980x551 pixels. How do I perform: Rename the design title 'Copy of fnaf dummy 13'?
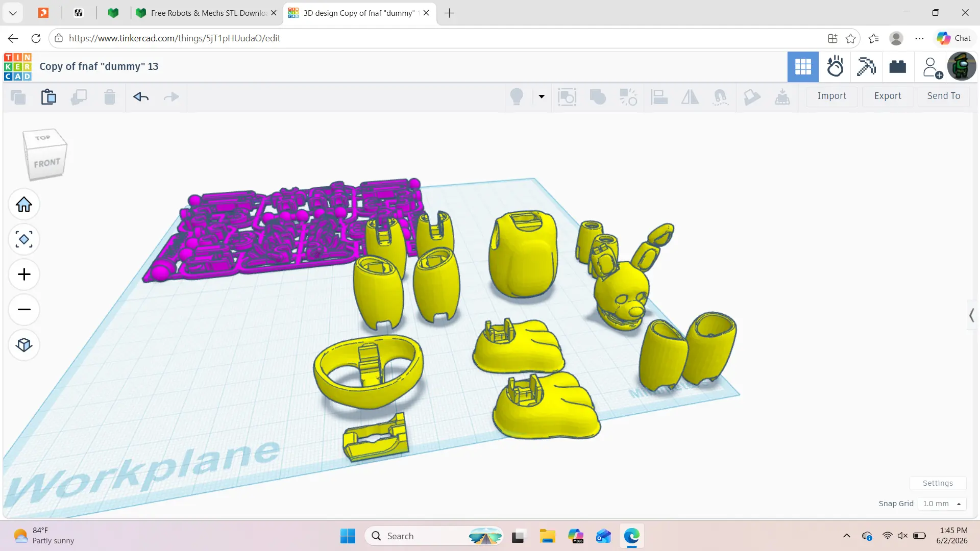[99, 66]
